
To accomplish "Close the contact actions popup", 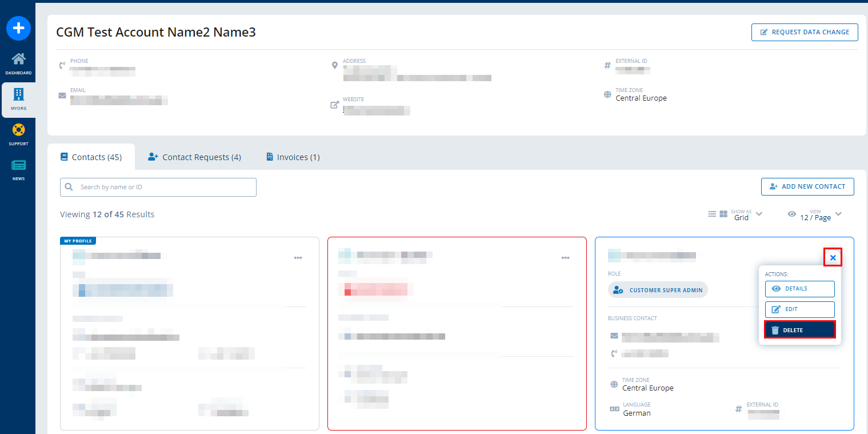I will click(x=833, y=258).
